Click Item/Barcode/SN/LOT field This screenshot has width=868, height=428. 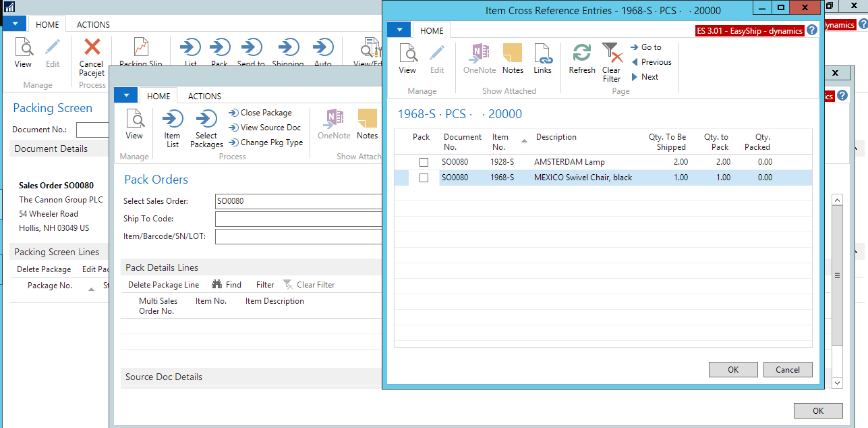click(x=298, y=236)
